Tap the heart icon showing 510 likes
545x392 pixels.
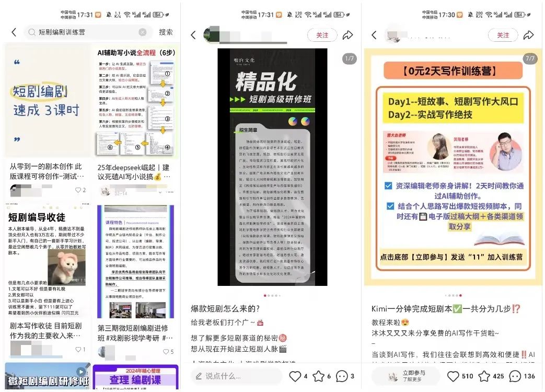pyautogui.click(x=454, y=376)
